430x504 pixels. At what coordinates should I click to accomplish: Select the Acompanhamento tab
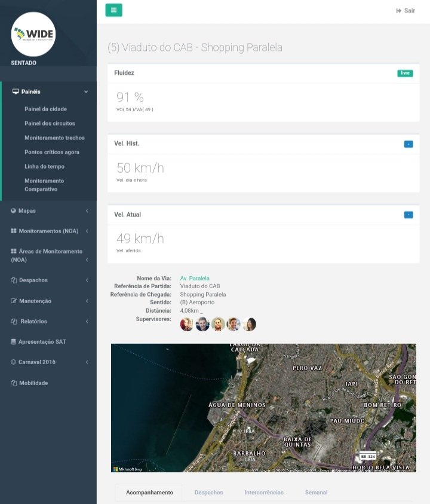[x=149, y=493]
